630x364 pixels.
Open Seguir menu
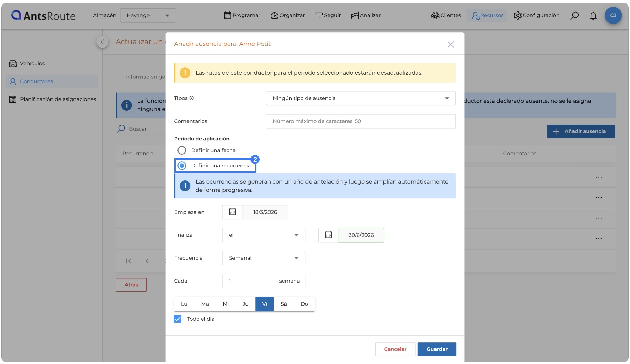point(328,15)
